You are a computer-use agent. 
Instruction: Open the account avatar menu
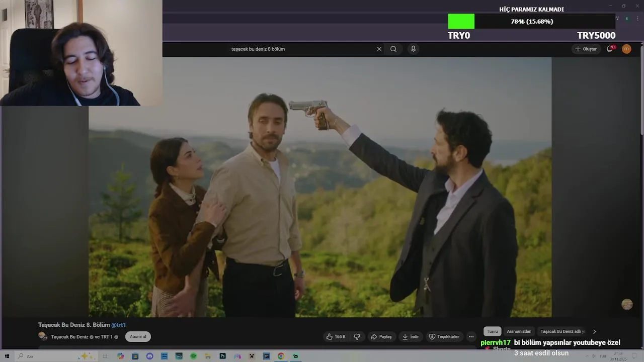point(626,49)
